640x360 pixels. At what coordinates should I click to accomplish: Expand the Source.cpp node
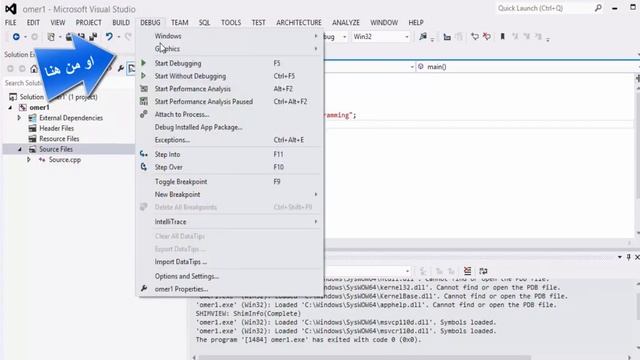coord(29,160)
